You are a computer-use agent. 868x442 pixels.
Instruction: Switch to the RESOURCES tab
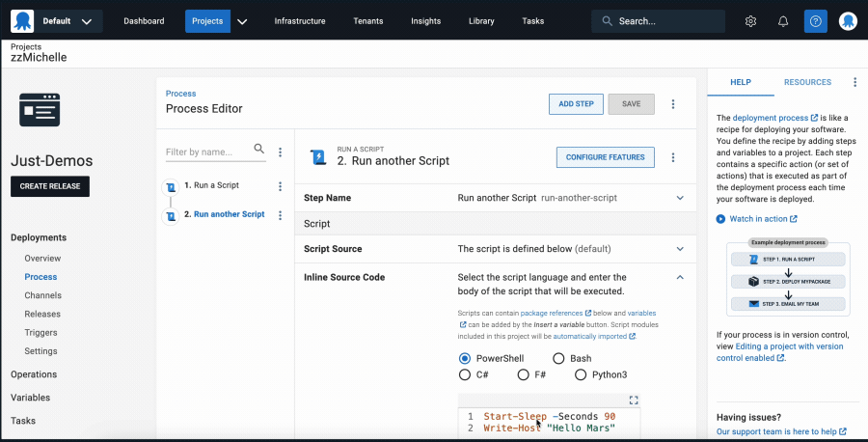click(x=807, y=82)
